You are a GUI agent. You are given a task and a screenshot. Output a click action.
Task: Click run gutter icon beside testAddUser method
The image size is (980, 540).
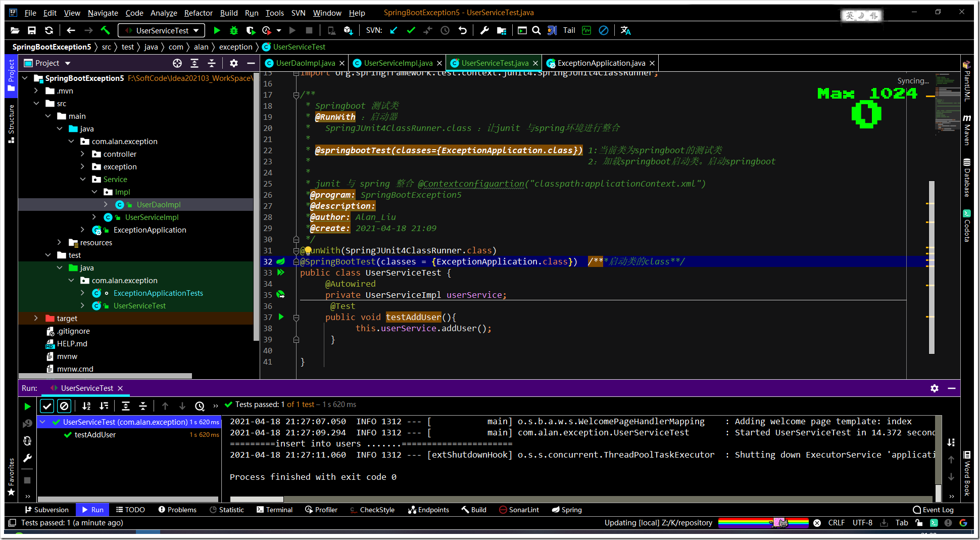point(281,317)
